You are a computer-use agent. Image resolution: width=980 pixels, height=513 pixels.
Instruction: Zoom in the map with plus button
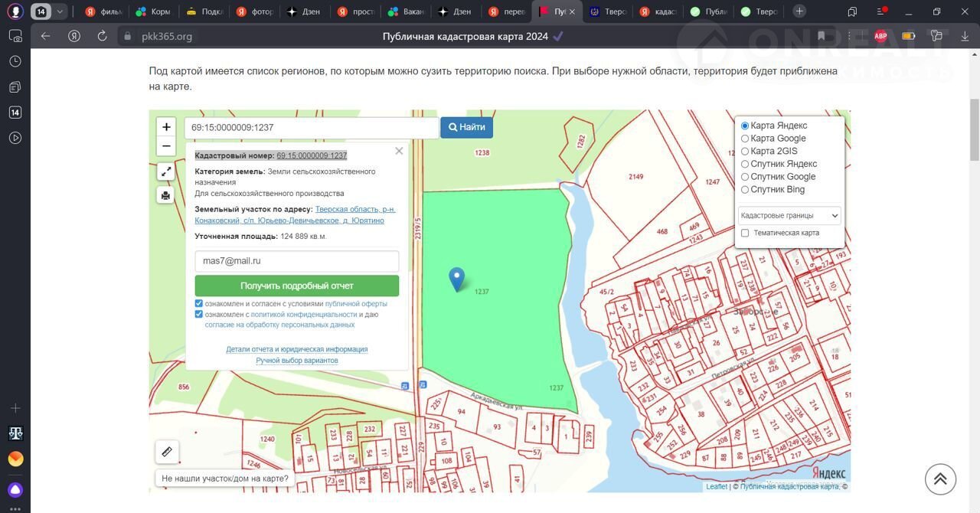[x=166, y=127]
